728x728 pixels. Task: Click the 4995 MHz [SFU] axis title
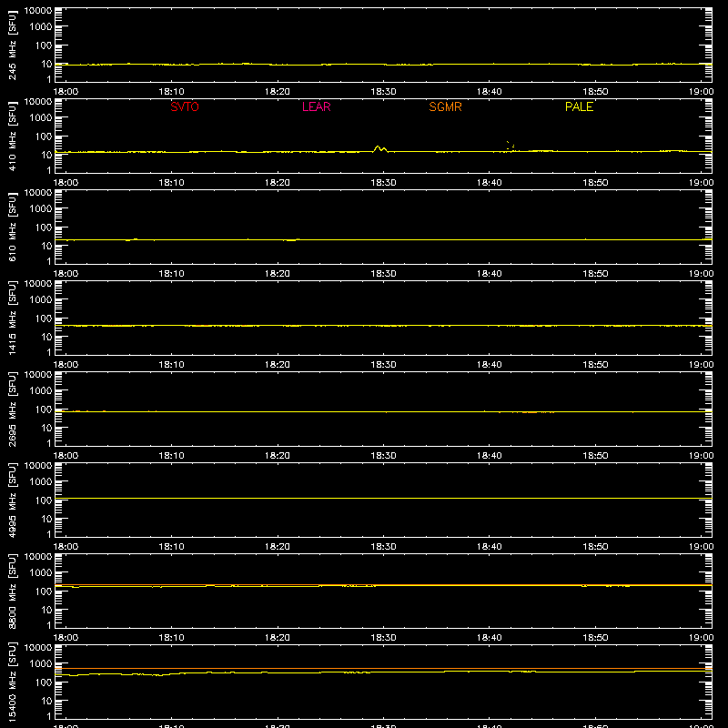point(12,500)
